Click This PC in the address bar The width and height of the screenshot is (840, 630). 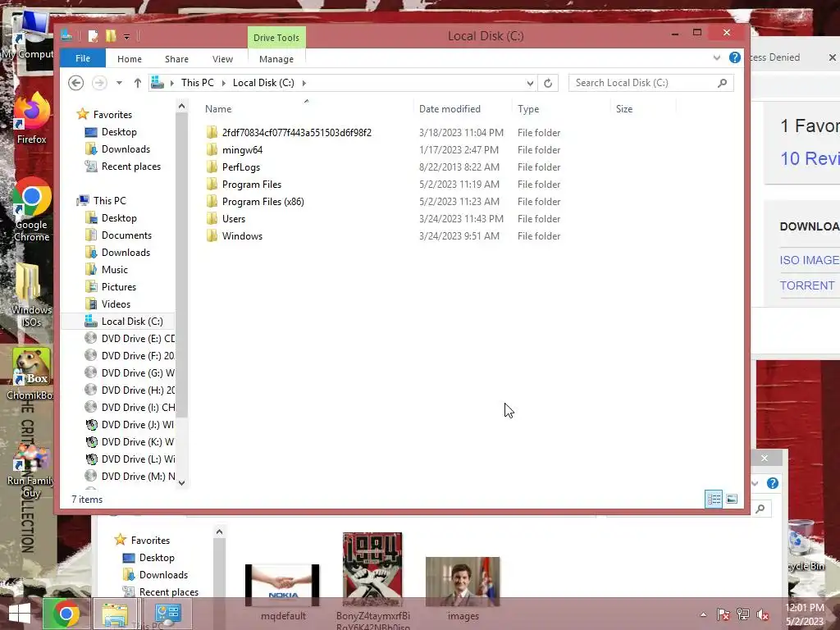tap(197, 83)
